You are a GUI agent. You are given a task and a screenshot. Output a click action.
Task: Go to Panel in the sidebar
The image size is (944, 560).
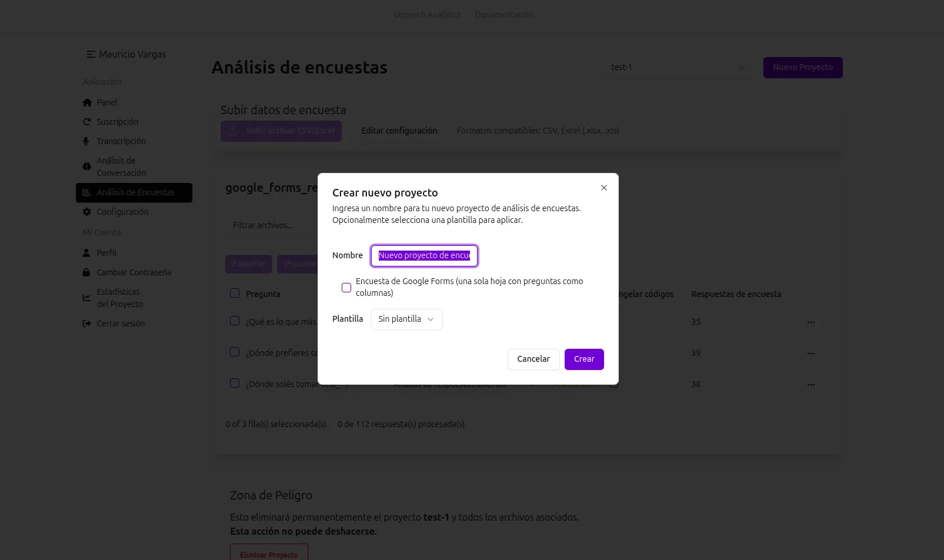[x=106, y=102]
